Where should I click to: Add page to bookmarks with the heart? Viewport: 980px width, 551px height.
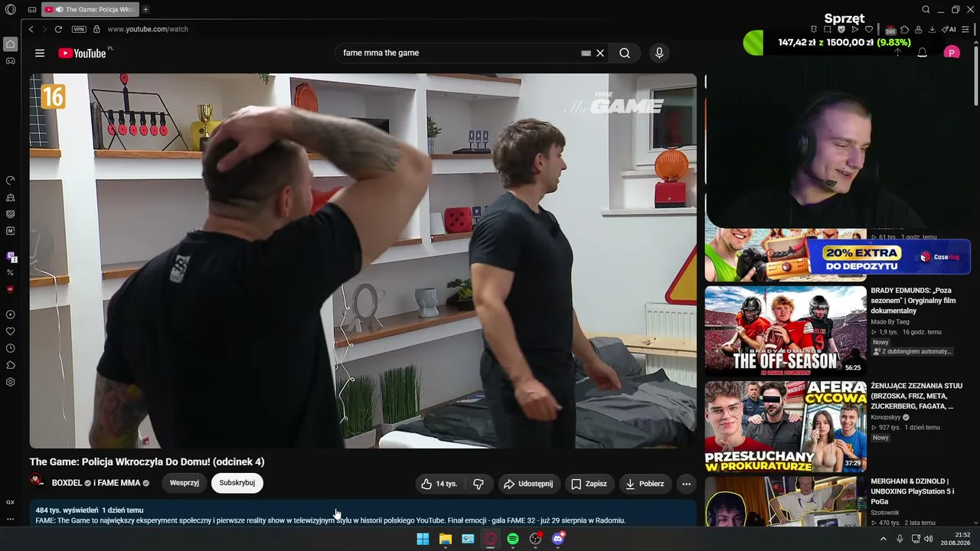point(869,29)
